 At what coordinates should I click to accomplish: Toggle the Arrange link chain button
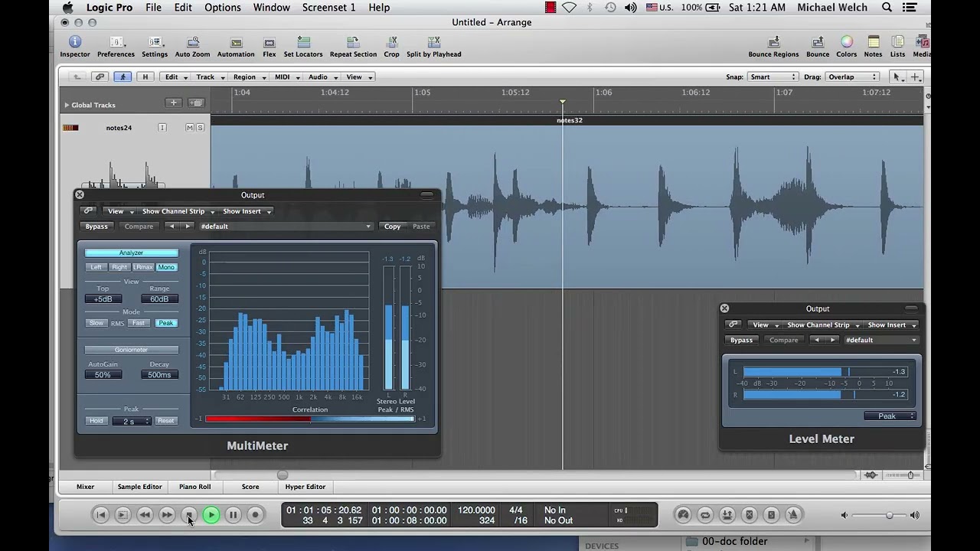(x=100, y=77)
